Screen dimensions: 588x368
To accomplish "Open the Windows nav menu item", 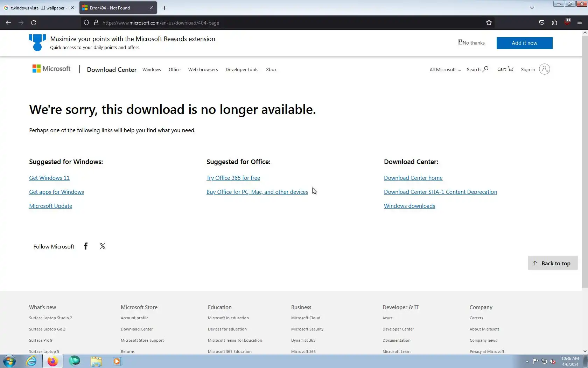I will 152,69.
